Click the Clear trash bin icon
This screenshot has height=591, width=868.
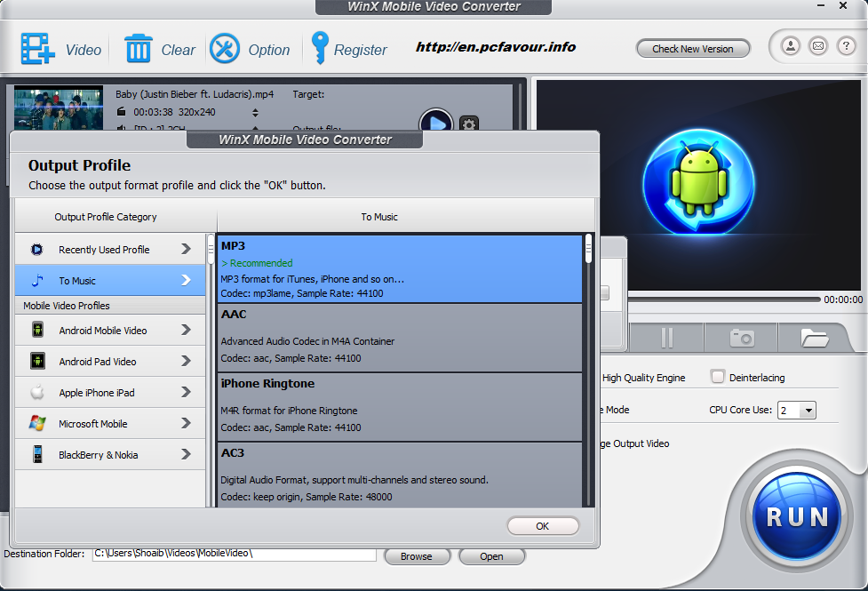138,49
